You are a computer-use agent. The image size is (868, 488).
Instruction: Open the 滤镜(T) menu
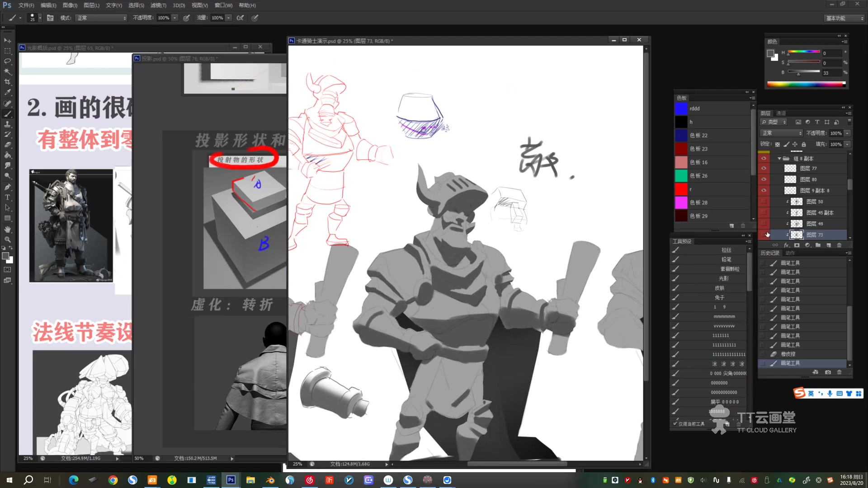pos(158,5)
